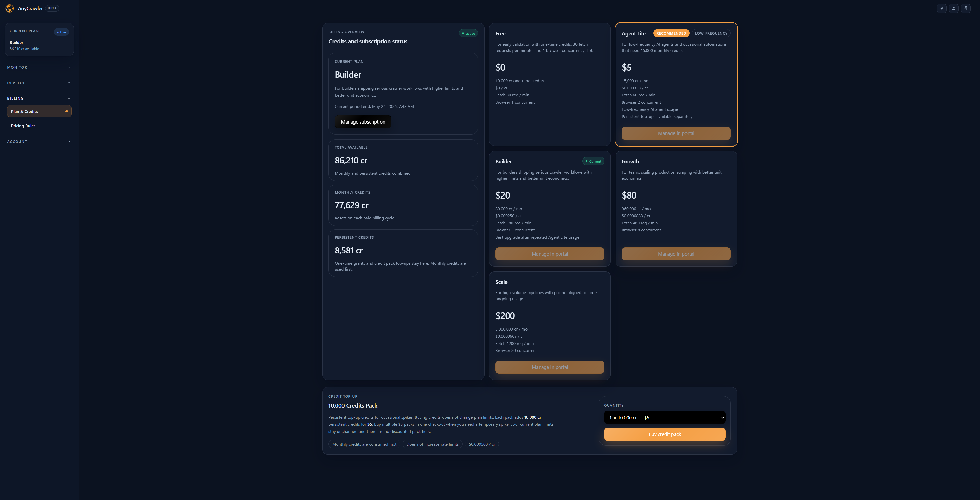Click the Buy credit pack button

coord(664,434)
